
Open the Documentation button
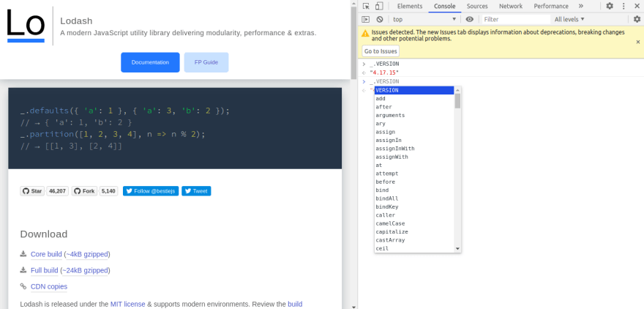(x=150, y=62)
